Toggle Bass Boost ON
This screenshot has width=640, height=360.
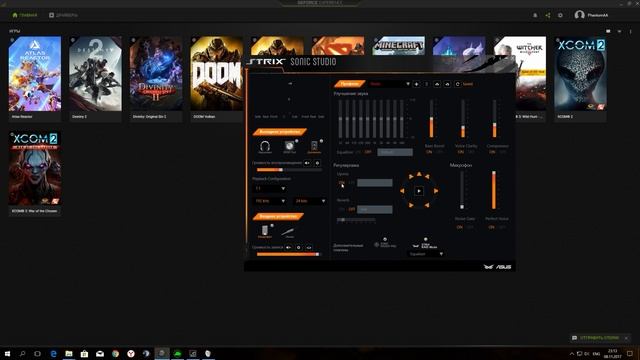point(429,152)
